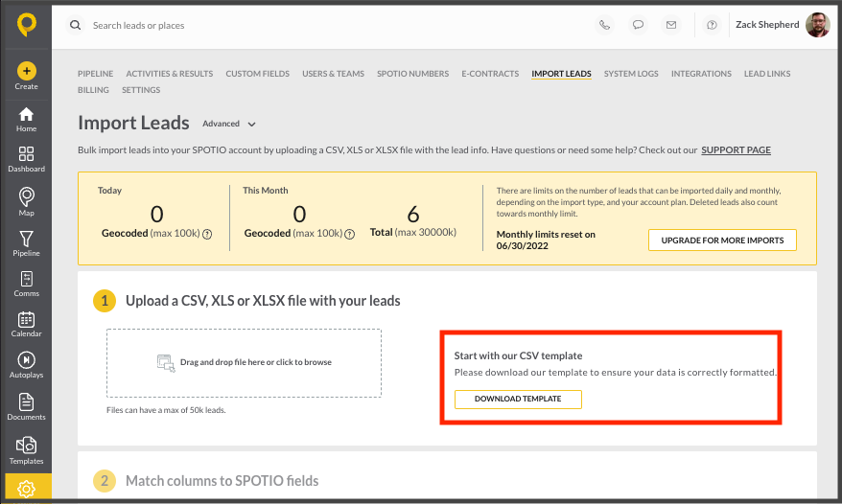
Task: Click 'Start with our CSV template' text
Action: click(518, 355)
